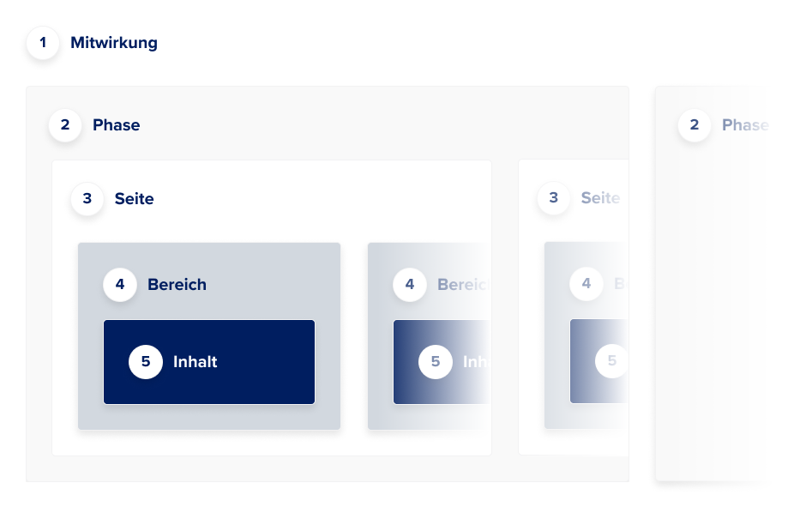Click the number 2 circle of the faded second Phase
This screenshot has height=507, width=812.
point(695,124)
